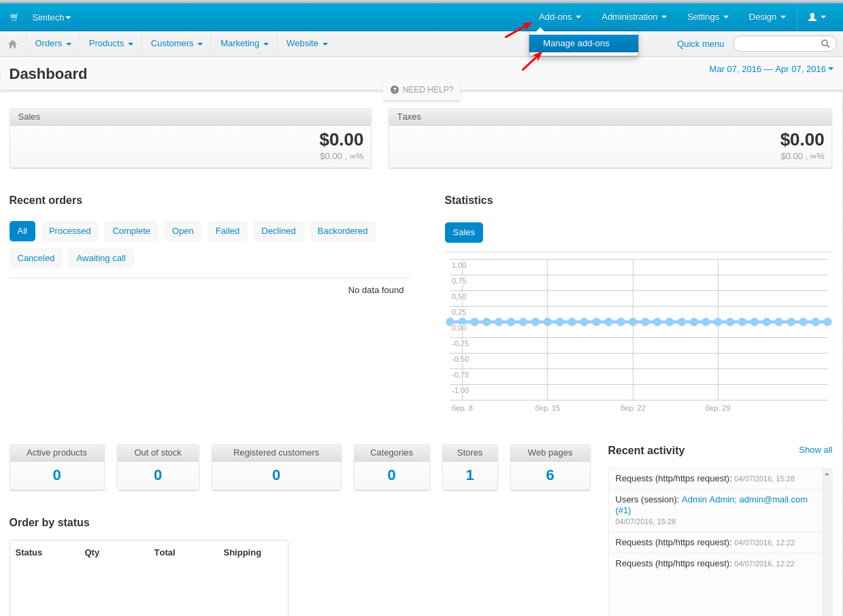Image resolution: width=843 pixels, height=616 pixels.
Task: Go to the home icon
Action: pos(12,44)
